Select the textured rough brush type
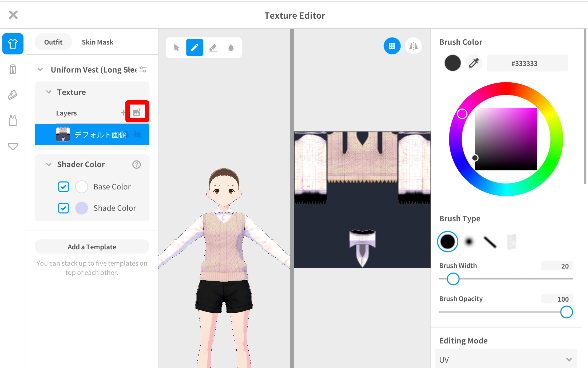Viewport: 588px width, 368px height. (x=511, y=242)
